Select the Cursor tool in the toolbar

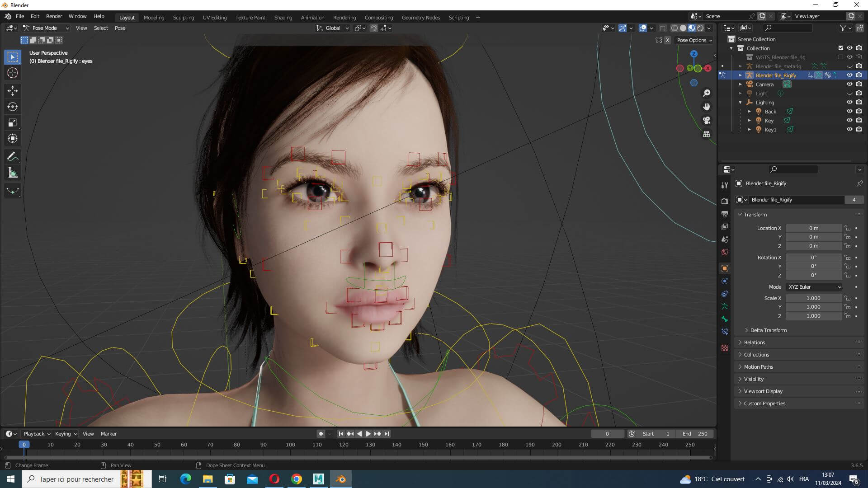[x=13, y=73]
